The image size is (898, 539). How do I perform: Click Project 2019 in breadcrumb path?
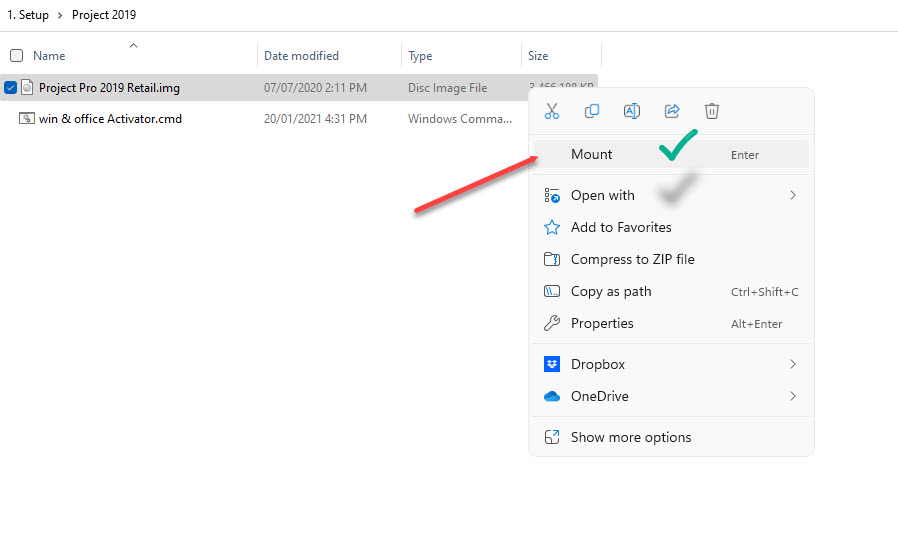coord(104,15)
